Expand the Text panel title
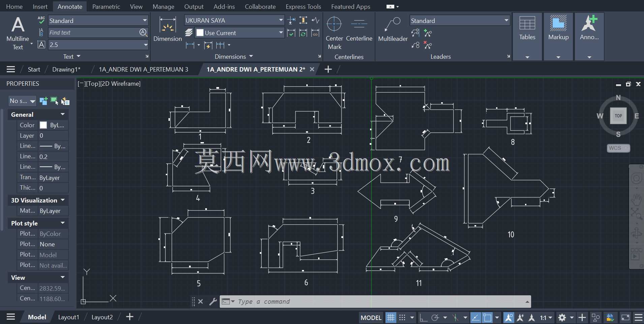Viewport: 644px width, 324px height. [x=72, y=57]
